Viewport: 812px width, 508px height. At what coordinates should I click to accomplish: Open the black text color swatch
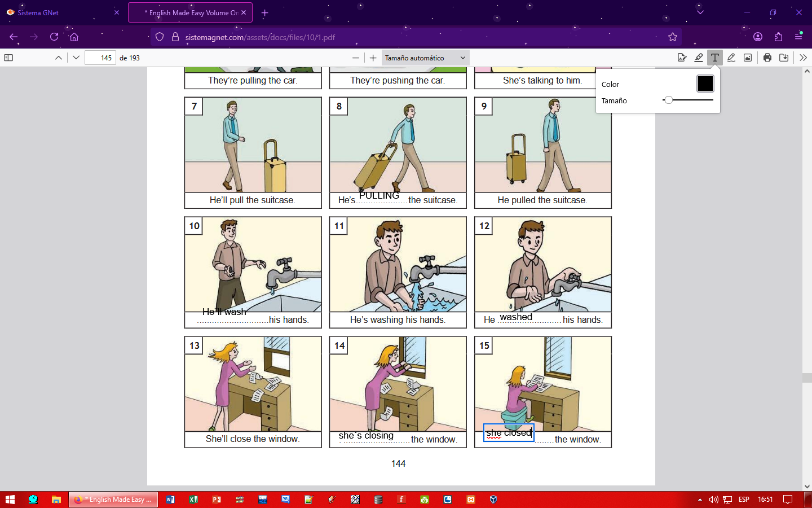pyautogui.click(x=705, y=84)
